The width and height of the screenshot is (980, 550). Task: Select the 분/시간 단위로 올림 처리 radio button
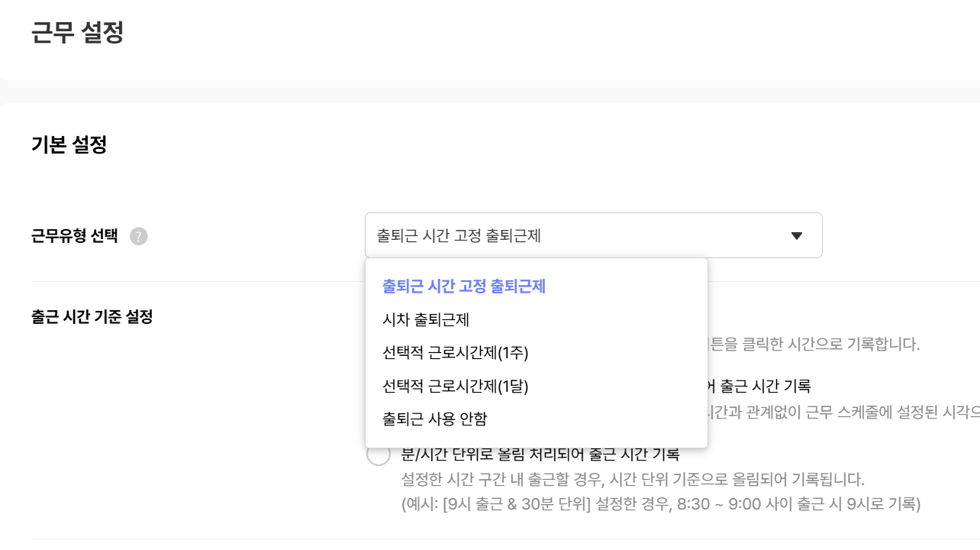point(379,455)
